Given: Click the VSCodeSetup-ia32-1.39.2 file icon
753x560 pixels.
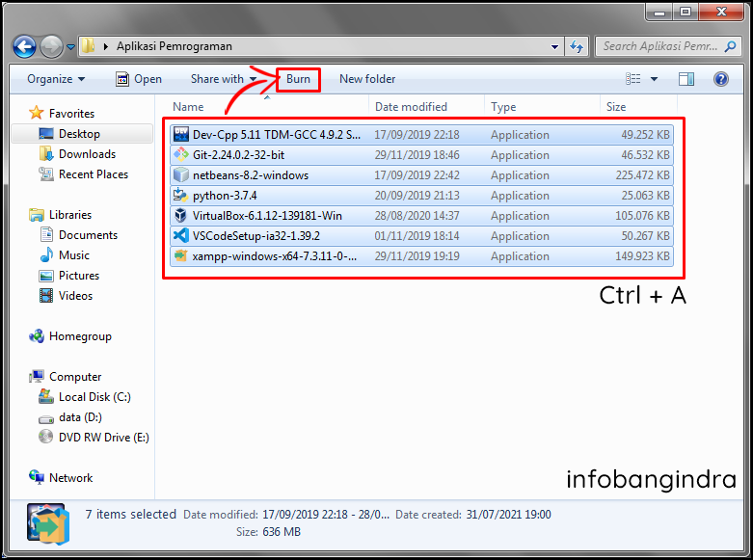Looking at the screenshot, I should pos(181,235).
